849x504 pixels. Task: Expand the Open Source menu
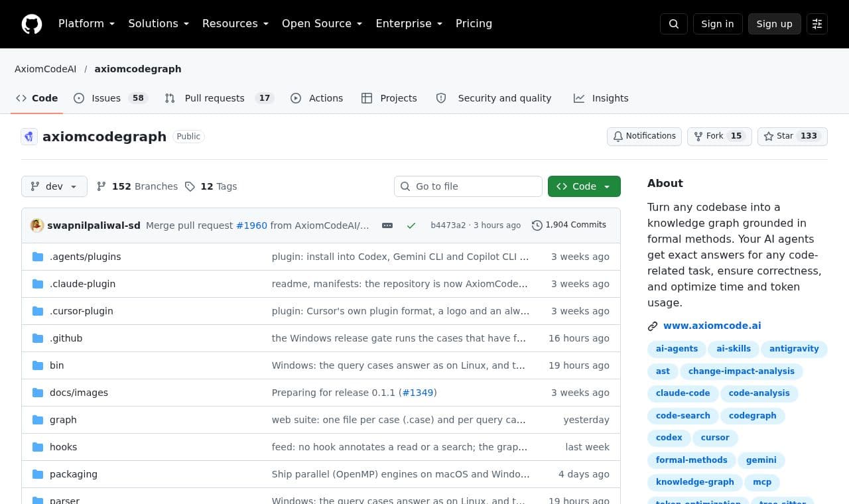pyautogui.click(x=322, y=24)
